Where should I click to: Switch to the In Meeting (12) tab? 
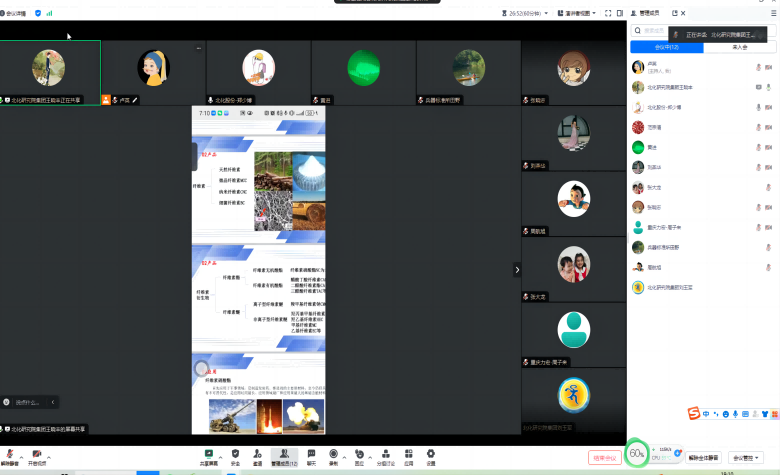point(666,47)
